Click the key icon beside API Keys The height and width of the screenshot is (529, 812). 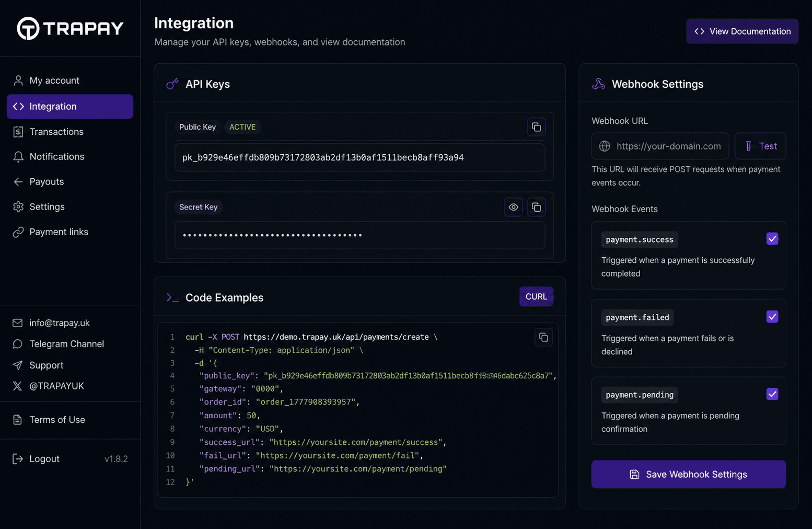coord(172,84)
